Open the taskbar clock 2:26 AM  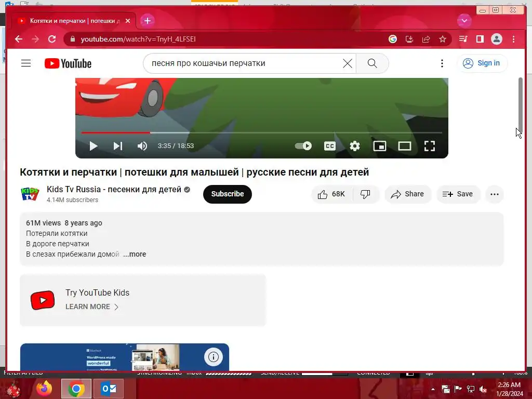(509, 389)
